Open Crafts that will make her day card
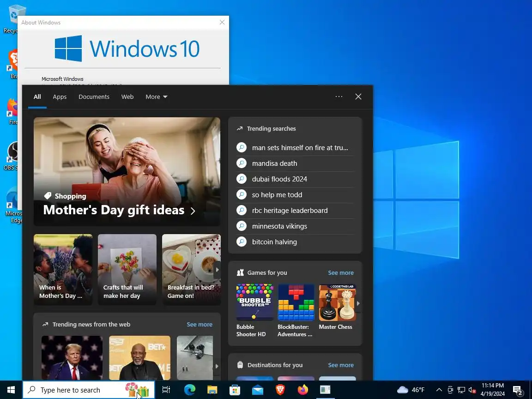Image resolution: width=532 pixels, height=399 pixels. pos(127,269)
